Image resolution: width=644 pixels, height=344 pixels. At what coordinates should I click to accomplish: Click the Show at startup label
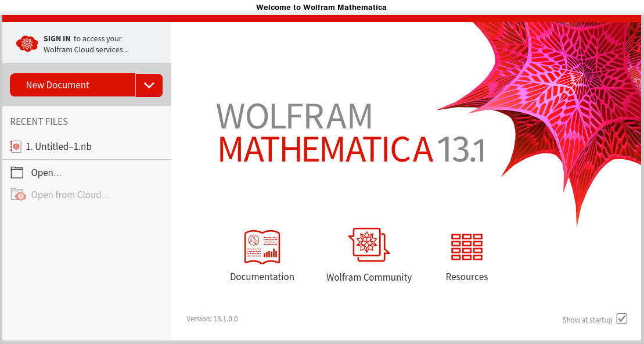tap(587, 320)
